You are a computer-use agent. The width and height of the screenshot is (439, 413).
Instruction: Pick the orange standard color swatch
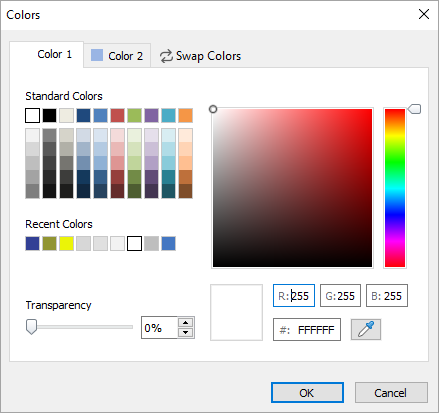tap(185, 115)
